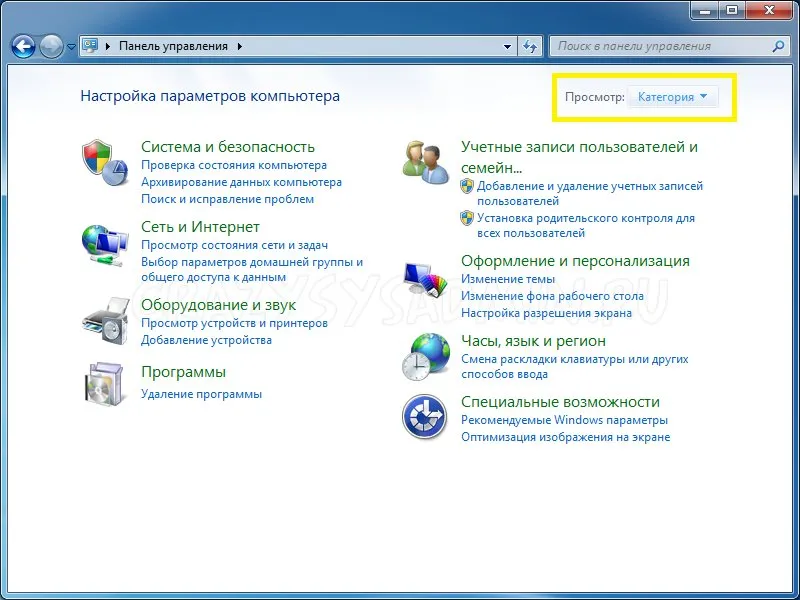The height and width of the screenshot is (600, 800).
Task: Click Смена раскладки клавиатуры link
Action: 574,366
